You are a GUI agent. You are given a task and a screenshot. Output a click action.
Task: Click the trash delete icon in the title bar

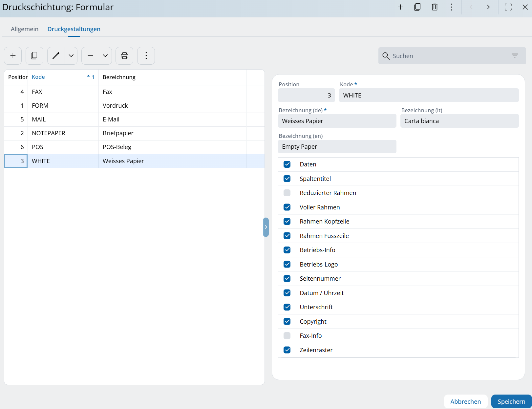click(x=435, y=7)
